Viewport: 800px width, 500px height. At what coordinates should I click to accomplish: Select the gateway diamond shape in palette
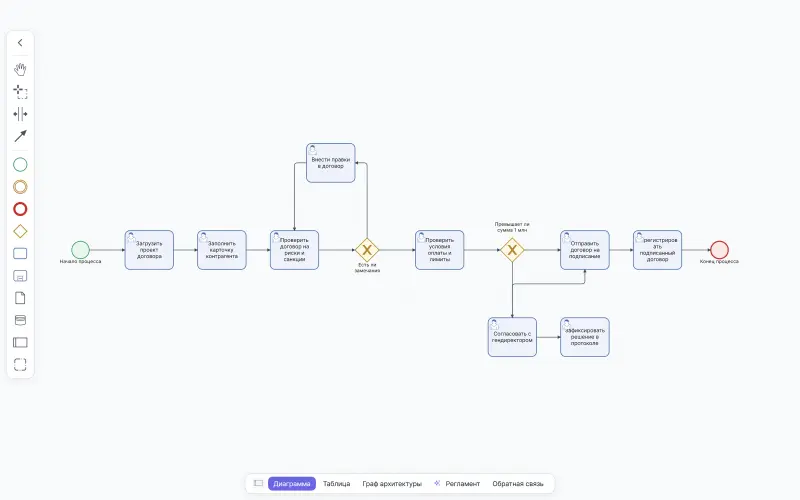tap(20, 231)
